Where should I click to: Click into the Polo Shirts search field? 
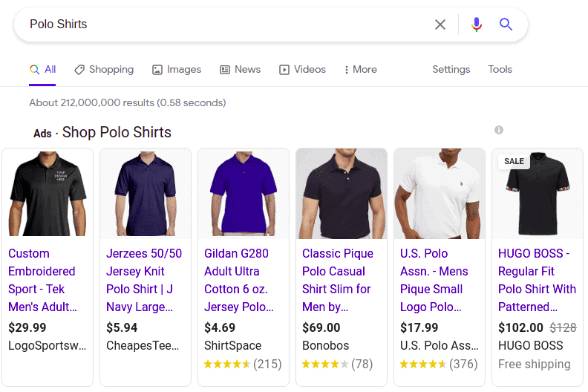pyautogui.click(x=225, y=24)
